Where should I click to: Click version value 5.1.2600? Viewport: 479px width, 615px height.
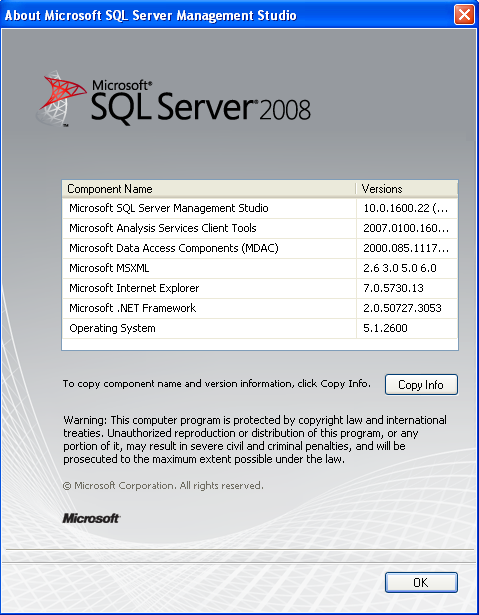point(385,328)
